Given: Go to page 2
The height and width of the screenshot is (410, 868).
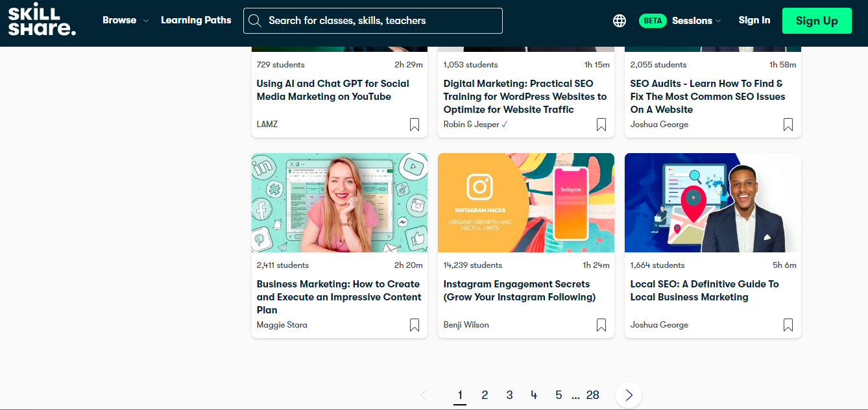Looking at the screenshot, I should (485, 395).
